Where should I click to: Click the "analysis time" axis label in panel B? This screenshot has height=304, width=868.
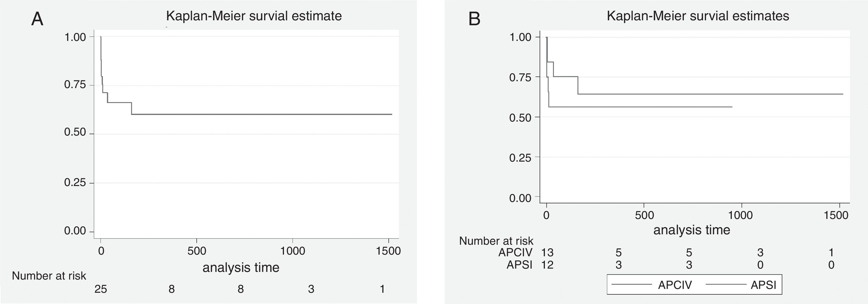pos(691,230)
